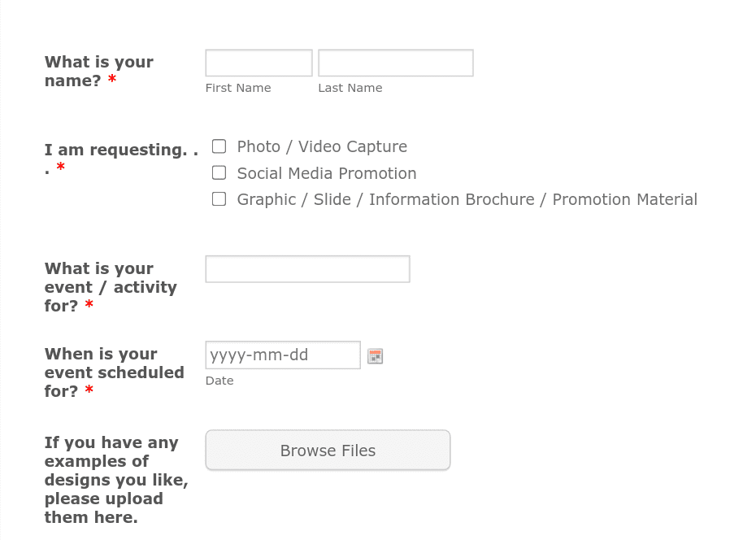Click the "When is your event scheduled for?" label
Viewport: 756px width, 540px height.
point(114,372)
